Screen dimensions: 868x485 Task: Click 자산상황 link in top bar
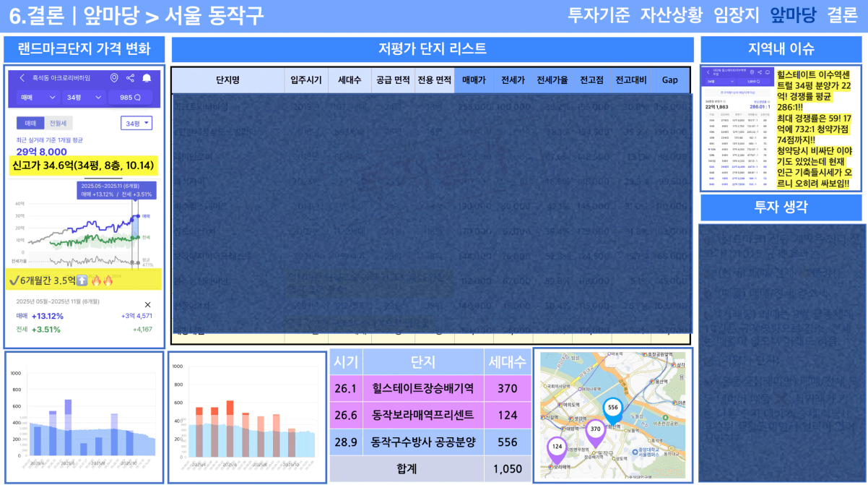pyautogui.click(x=671, y=15)
